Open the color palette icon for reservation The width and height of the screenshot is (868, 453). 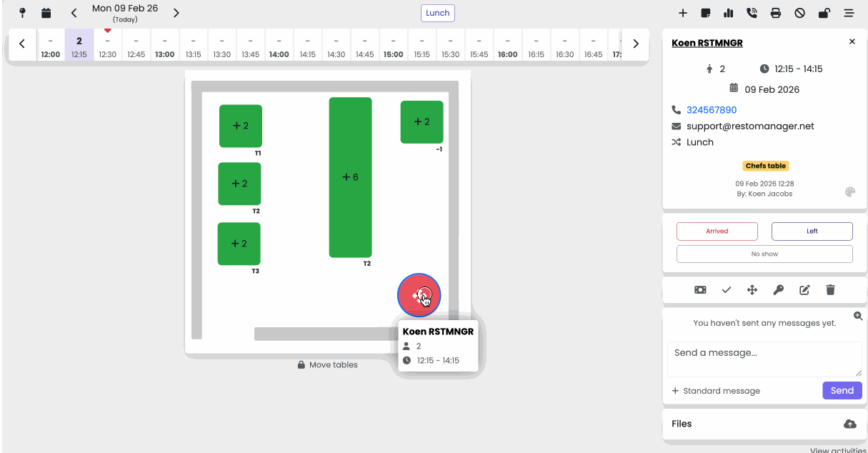coord(850,192)
